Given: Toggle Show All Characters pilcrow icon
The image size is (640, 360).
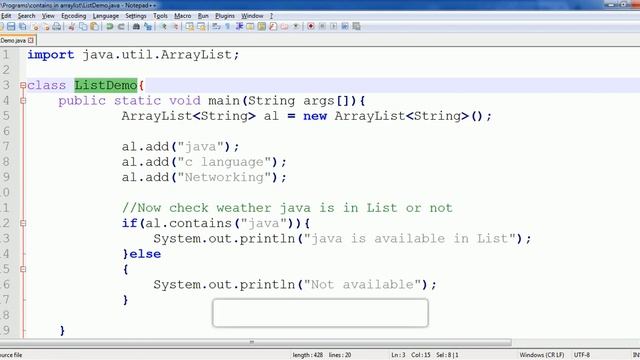Looking at the screenshot, I should [x=227, y=27].
